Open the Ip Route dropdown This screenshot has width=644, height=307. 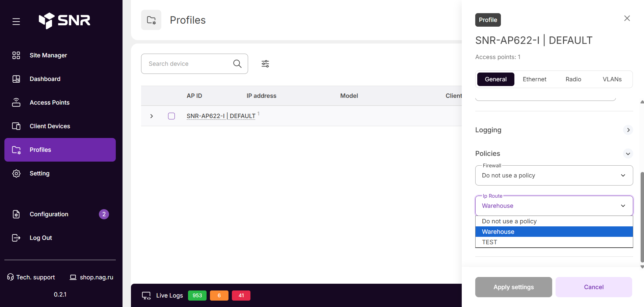tap(554, 206)
